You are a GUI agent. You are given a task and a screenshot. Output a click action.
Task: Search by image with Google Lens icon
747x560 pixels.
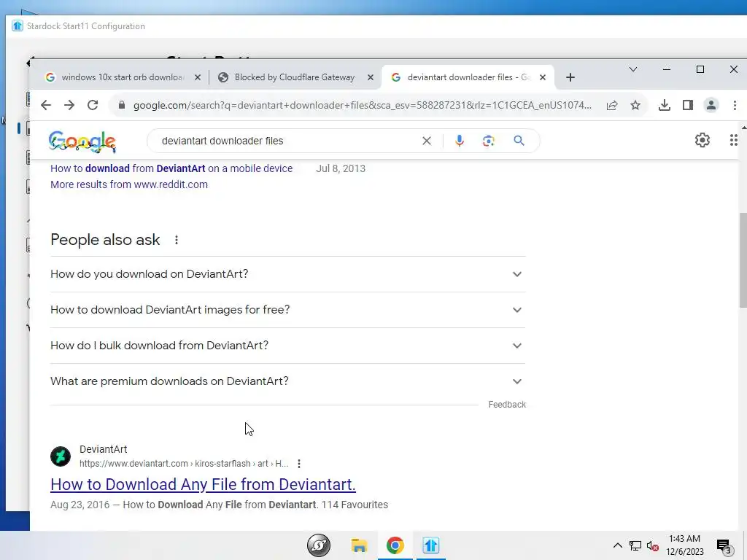point(488,141)
